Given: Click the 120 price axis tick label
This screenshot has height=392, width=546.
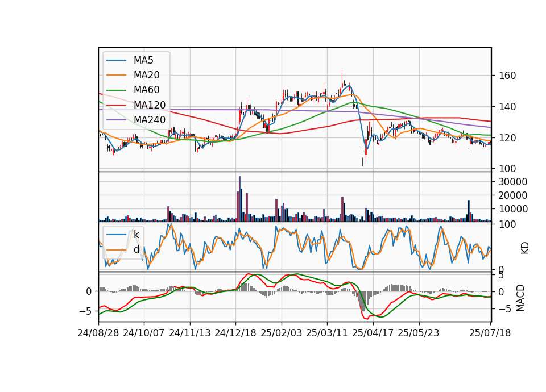Looking at the screenshot, I should (507, 138).
